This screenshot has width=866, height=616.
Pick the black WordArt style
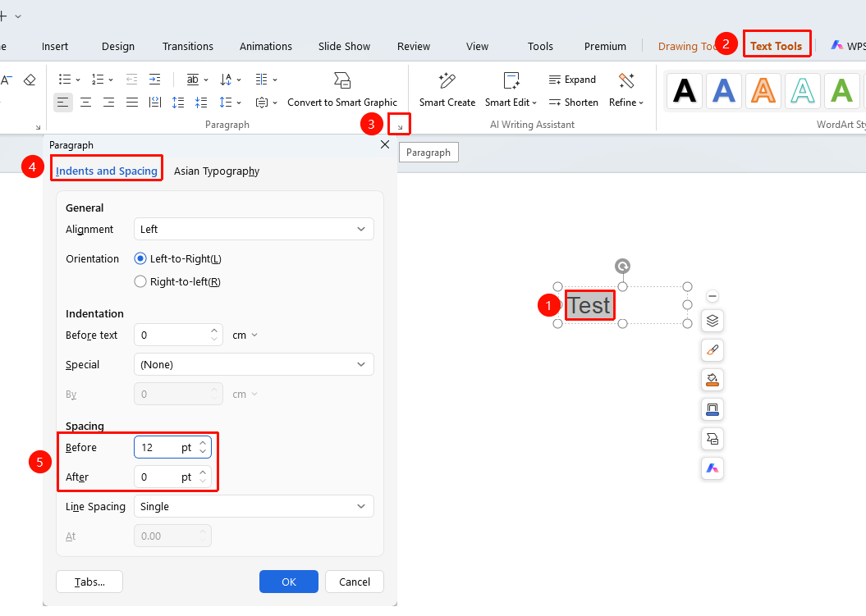click(x=685, y=90)
